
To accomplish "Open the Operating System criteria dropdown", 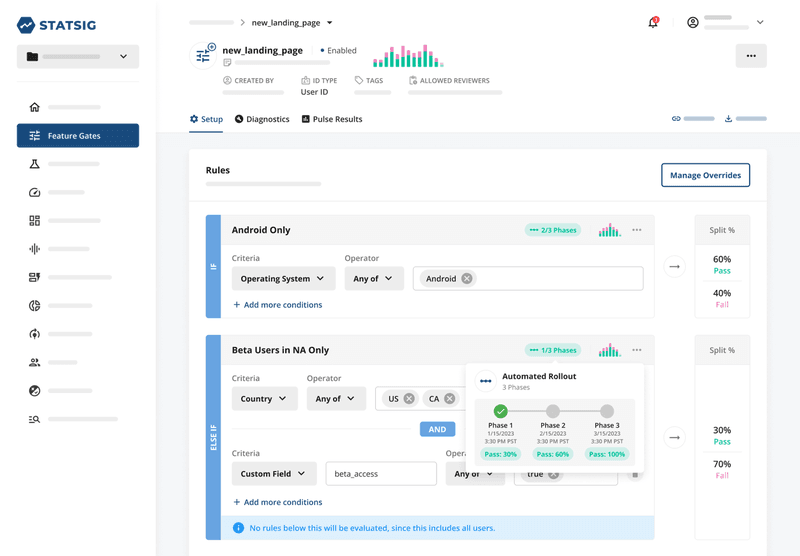I will pyautogui.click(x=283, y=279).
